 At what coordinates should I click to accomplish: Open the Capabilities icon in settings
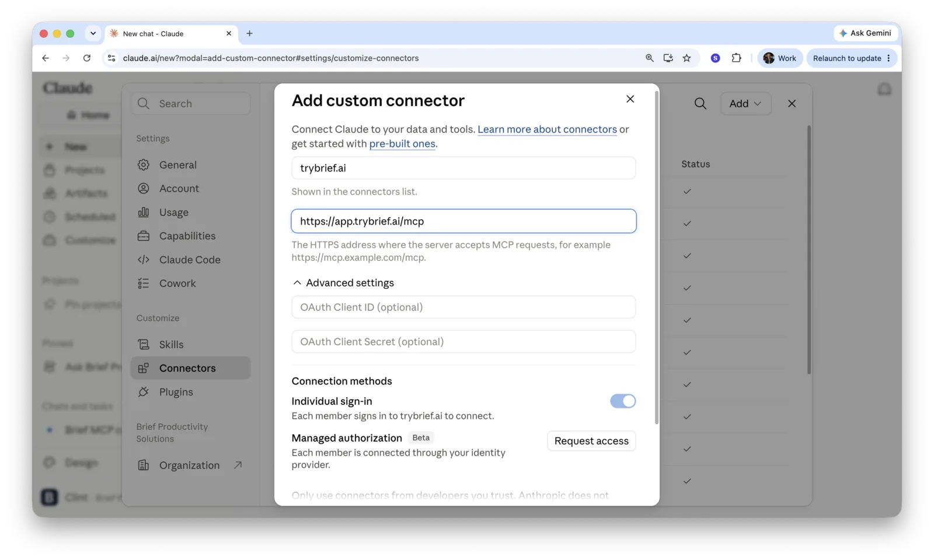tap(144, 236)
